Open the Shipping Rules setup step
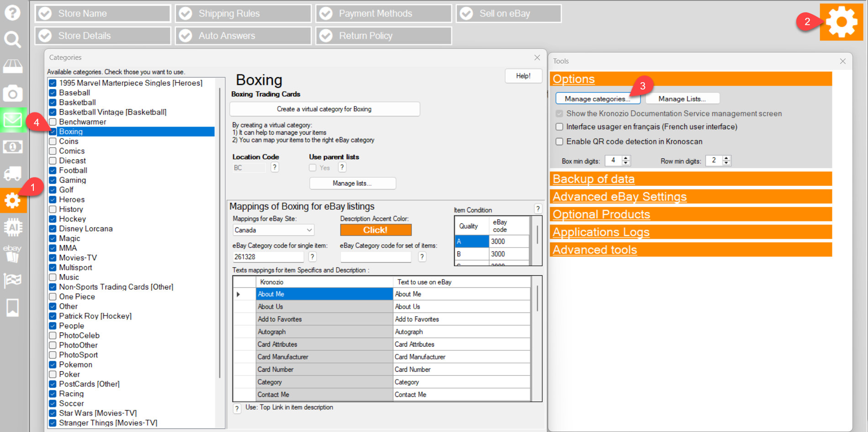Viewport: 868px width, 432px height. coord(243,13)
